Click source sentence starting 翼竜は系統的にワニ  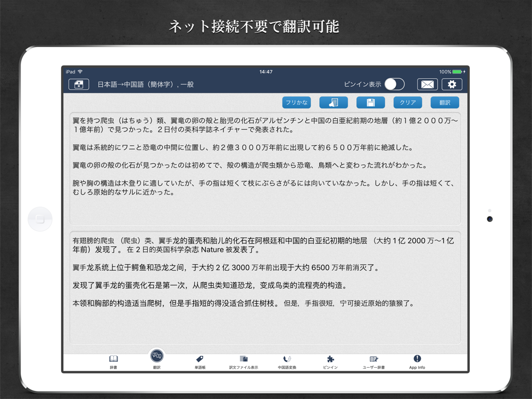[x=243, y=147]
